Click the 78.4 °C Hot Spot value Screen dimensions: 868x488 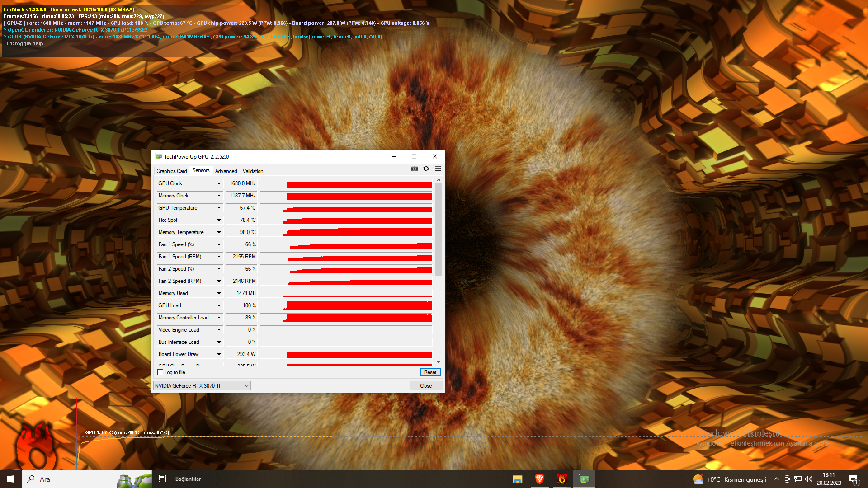pyautogui.click(x=241, y=220)
